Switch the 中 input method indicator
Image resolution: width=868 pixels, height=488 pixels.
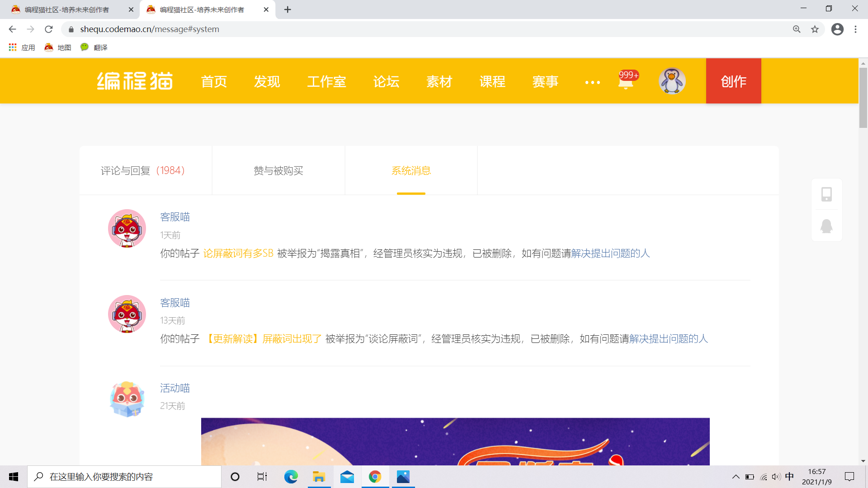tap(790, 477)
